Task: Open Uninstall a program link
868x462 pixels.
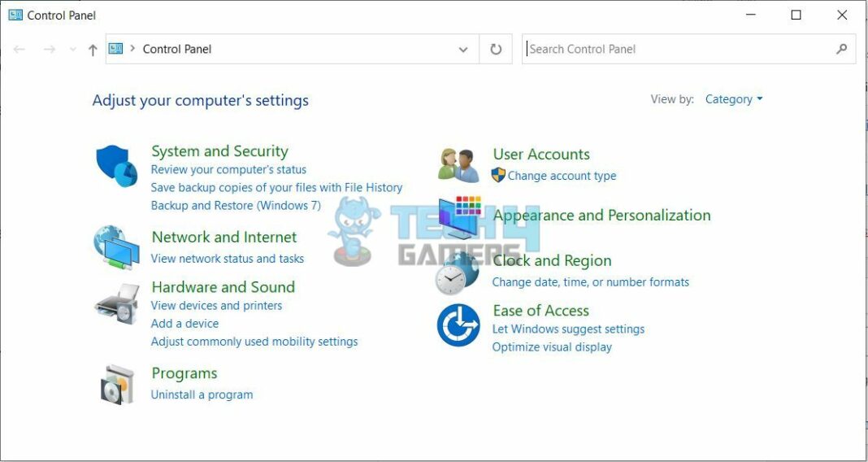Action: (202, 394)
